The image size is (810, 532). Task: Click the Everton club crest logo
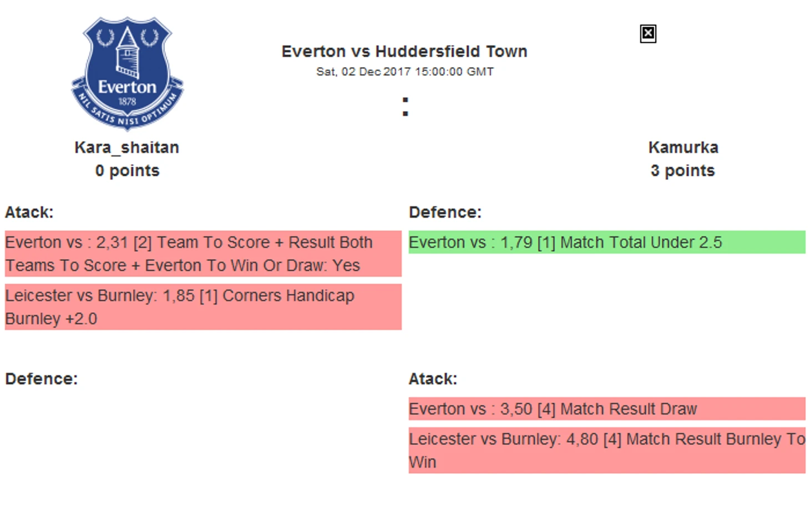pyautogui.click(x=127, y=74)
